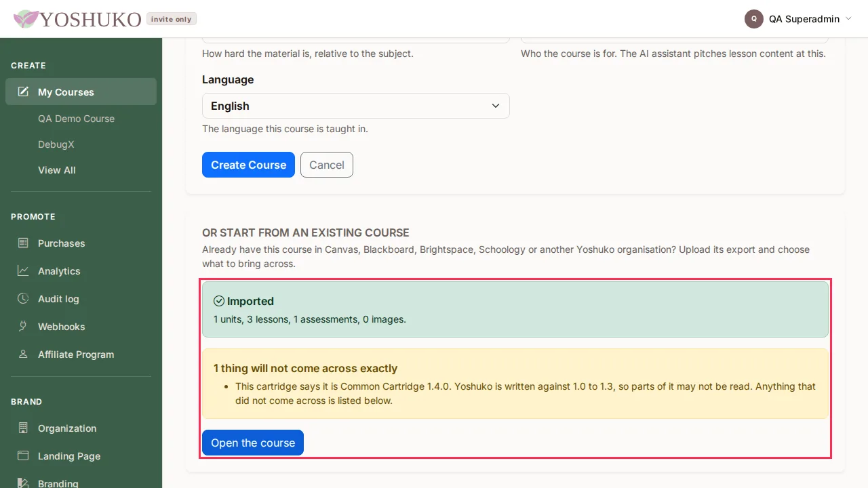The height and width of the screenshot is (488, 868).
Task: Click the Imported checkmark circle icon
Action: pos(219,301)
